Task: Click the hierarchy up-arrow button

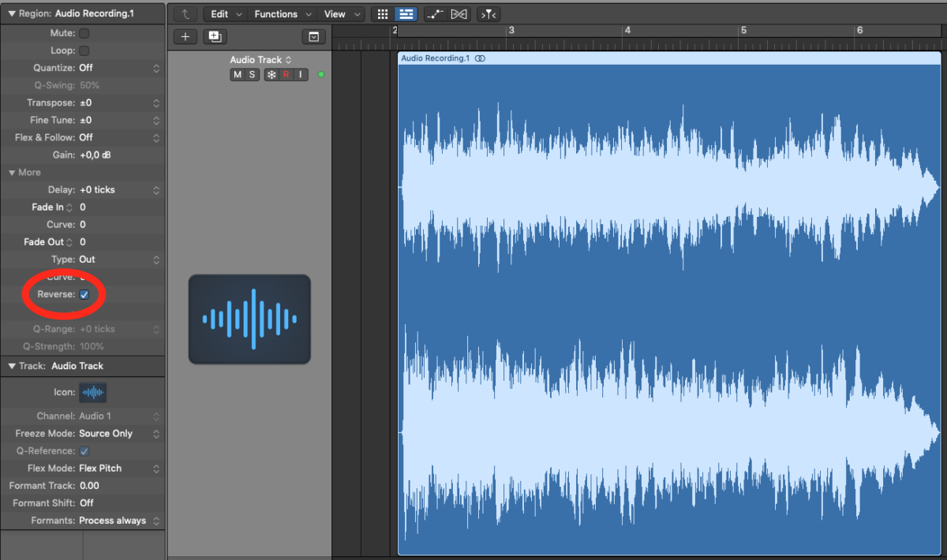Action: click(x=185, y=14)
